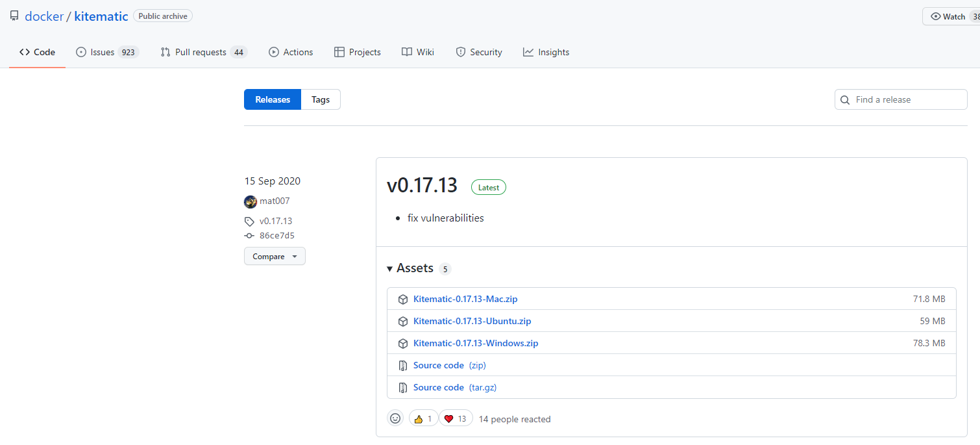
Task: Open the mat007 author link
Action: click(275, 201)
